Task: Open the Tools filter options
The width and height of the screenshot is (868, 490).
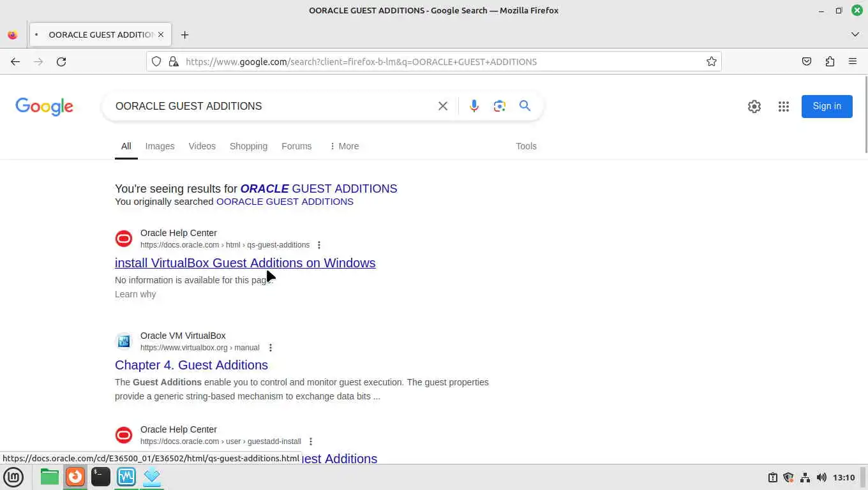Action: (526, 146)
